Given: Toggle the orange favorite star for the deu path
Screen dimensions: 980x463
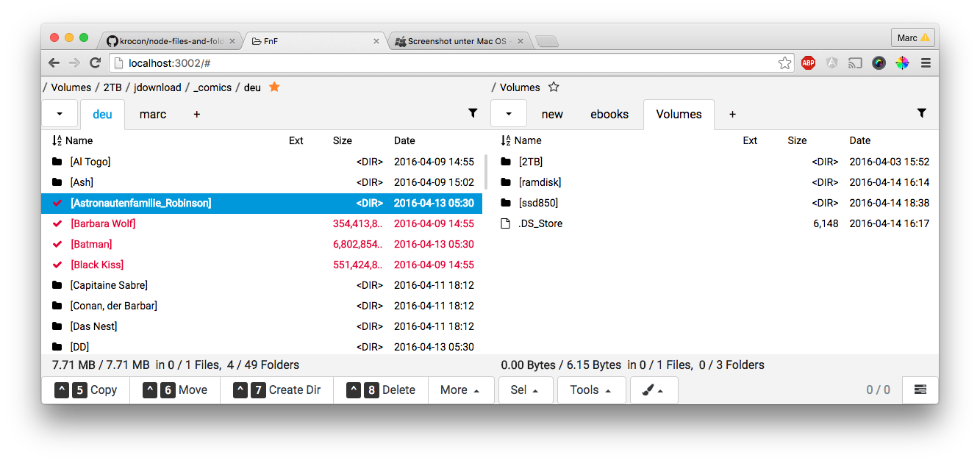Looking at the screenshot, I should coord(274,87).
